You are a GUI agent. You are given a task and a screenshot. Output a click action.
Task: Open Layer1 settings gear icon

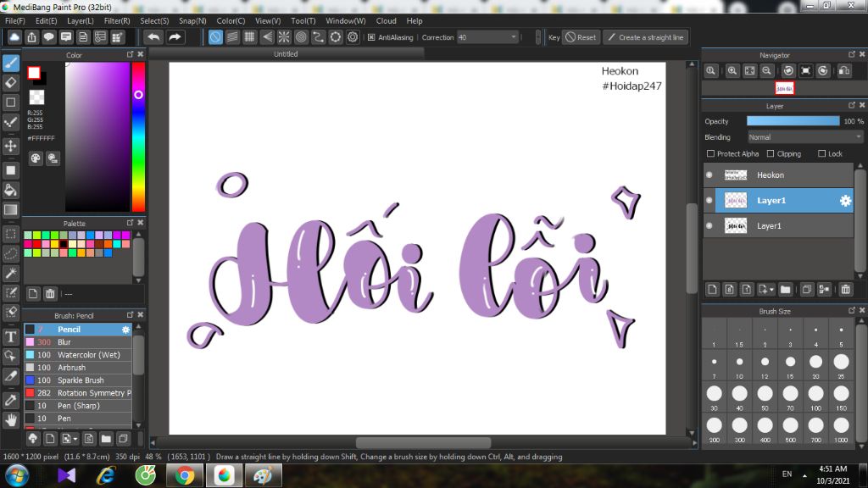(845, 201)
